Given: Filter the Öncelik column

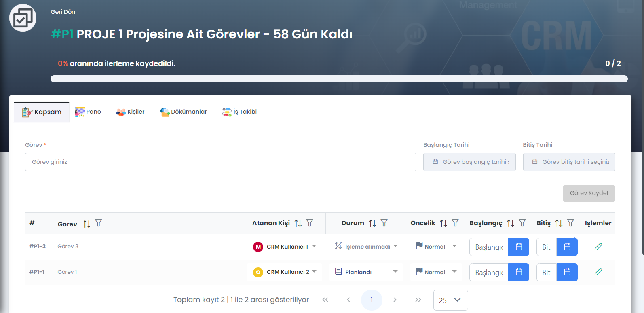Looking at the screenshot, I should tap(455, 223).
